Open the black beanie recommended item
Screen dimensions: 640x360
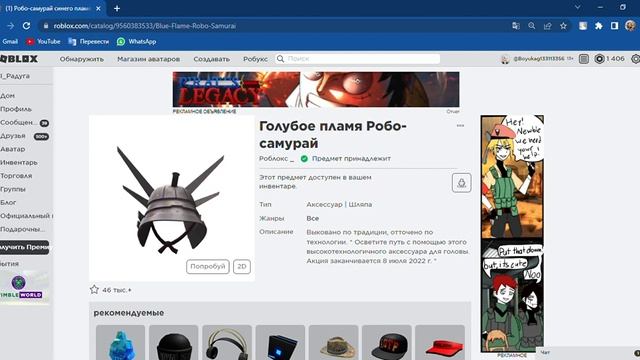tap(173, 343)
